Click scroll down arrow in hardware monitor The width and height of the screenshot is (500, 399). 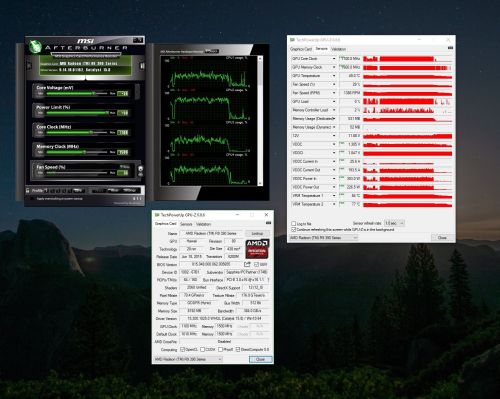click(260, 183)
